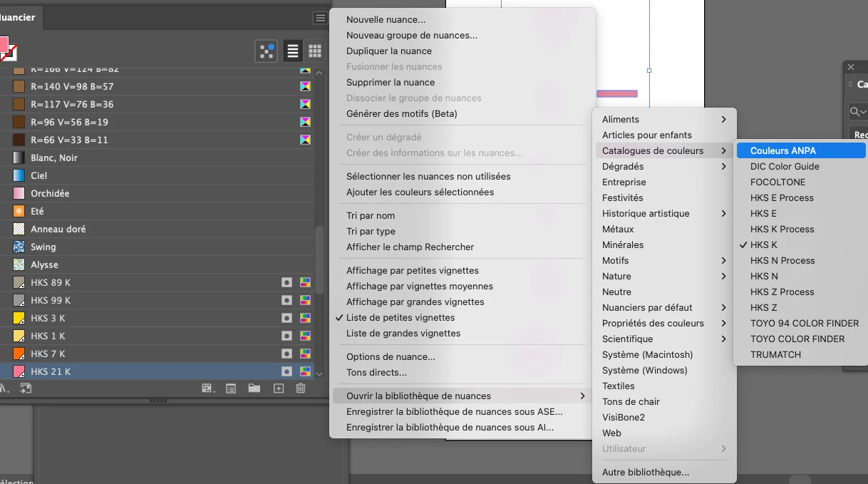Expand the Catalogues de couleurs submenu
Viewport: 868px width, 484px height.
tap(664, 151)
